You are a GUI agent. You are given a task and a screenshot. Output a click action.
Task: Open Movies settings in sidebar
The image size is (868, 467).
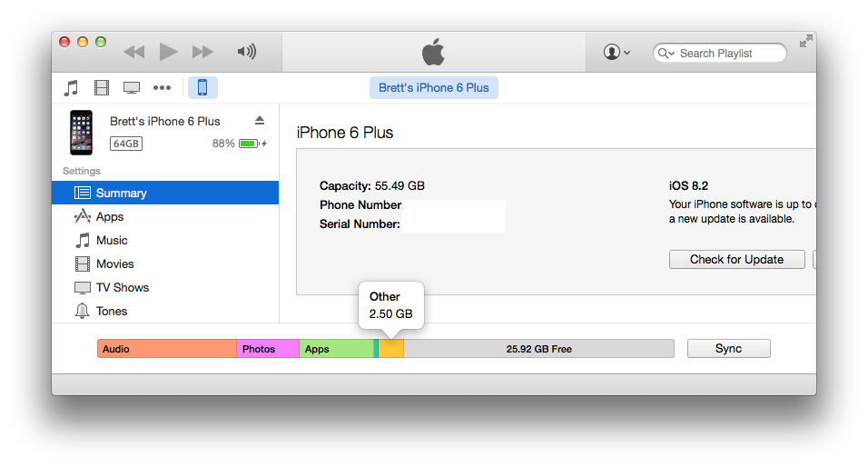[165, 263]
